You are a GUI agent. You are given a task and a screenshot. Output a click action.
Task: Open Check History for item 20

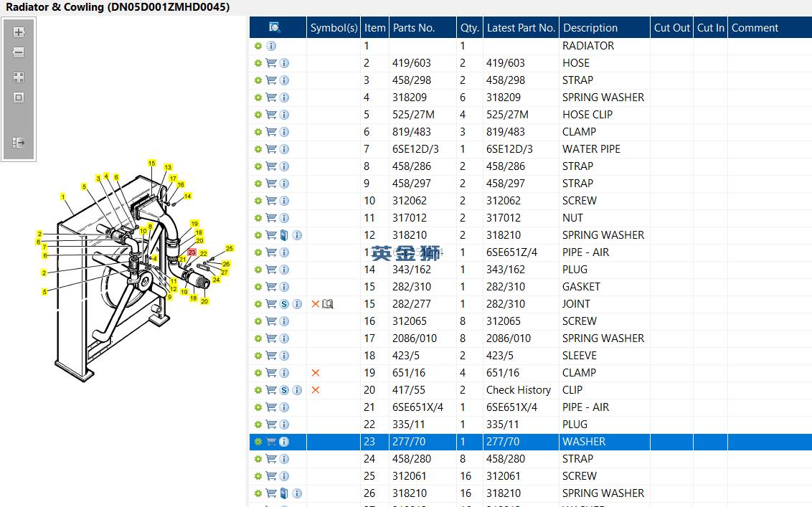tap(519, 390)
